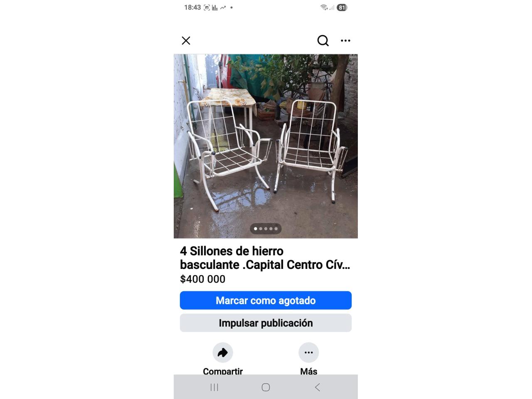Image resolution: width=532 pixels, height=399 pixels.
Task: Select the last photo carousel dot
Action: point(276,229)
